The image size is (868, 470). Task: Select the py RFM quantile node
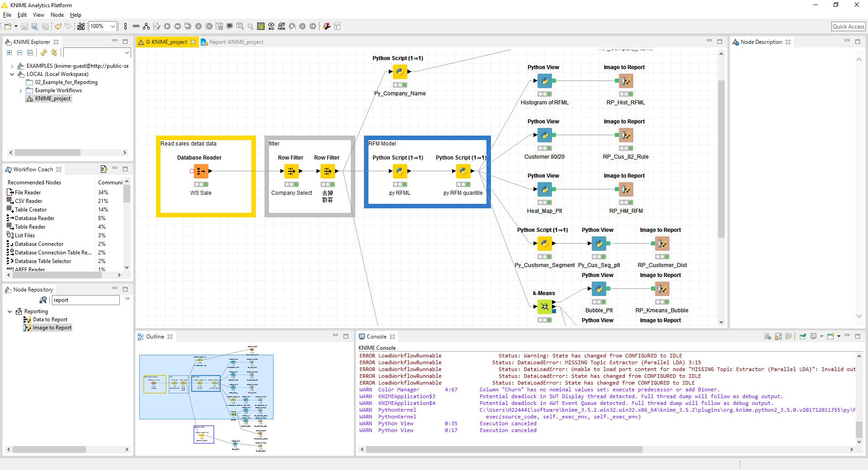click(463, 171)
